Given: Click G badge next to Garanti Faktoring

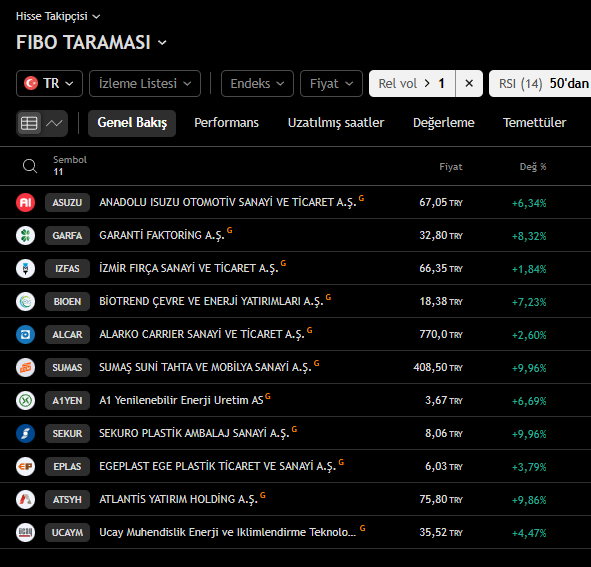Looking at the screenshot, I should point(230,230).
